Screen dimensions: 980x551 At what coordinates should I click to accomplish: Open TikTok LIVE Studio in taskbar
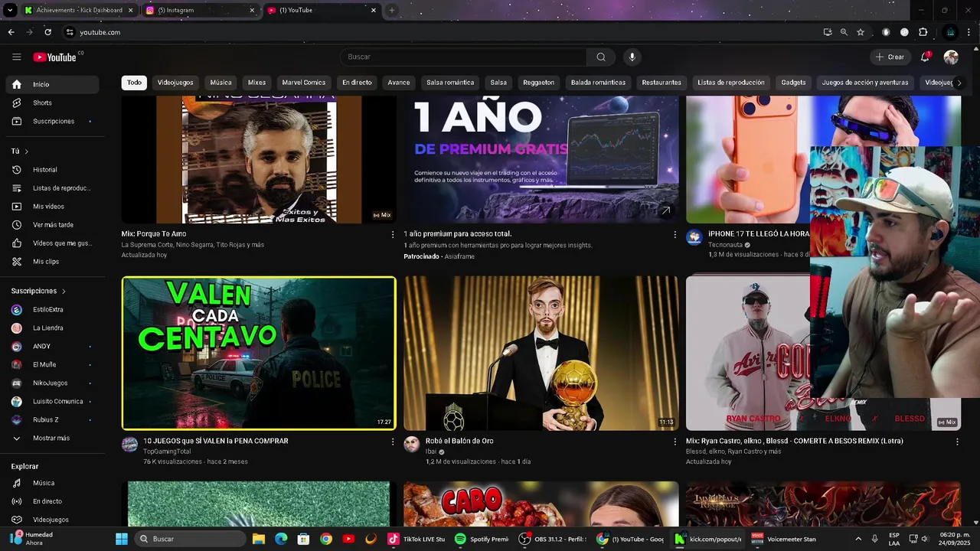click(416, 539)
